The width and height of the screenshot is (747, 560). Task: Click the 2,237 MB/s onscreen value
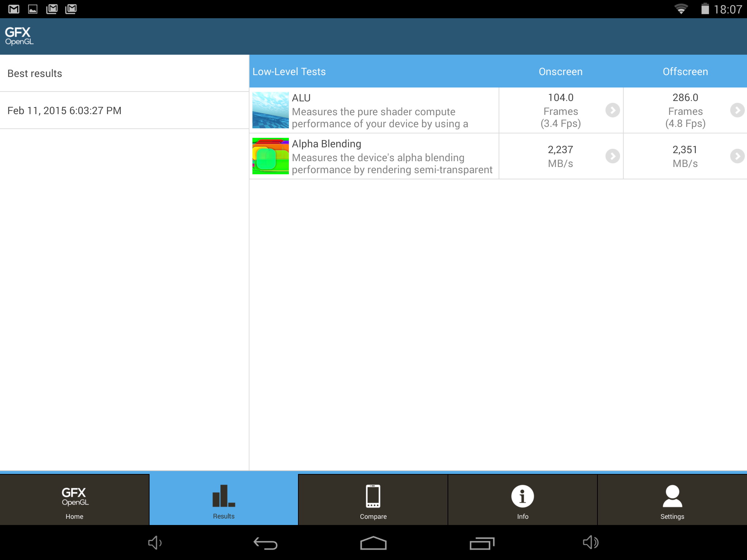click(x=561, y=156)
